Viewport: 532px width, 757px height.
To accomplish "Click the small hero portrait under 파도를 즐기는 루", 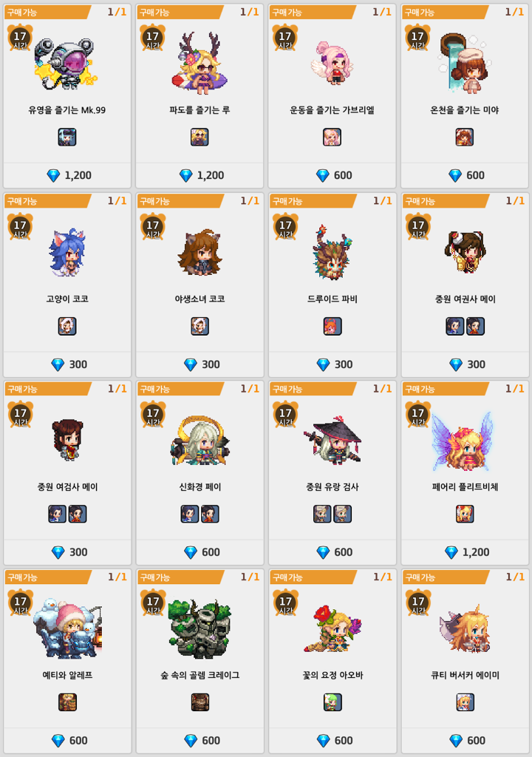I will click(x=199, y=137).
